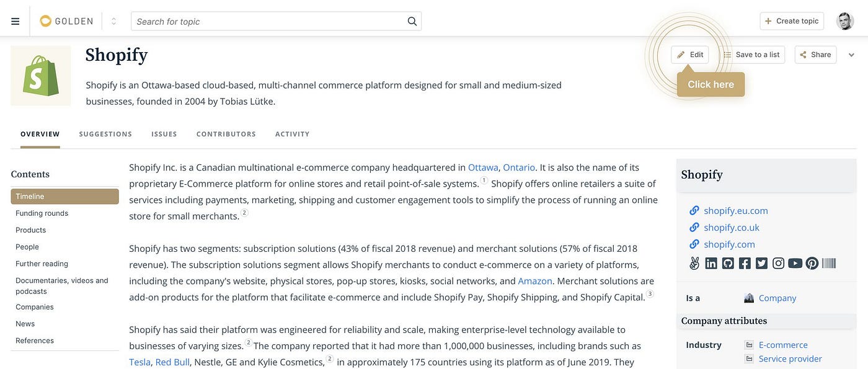Open the Company type link
The image size is (868, 369).
coord(777,298)
